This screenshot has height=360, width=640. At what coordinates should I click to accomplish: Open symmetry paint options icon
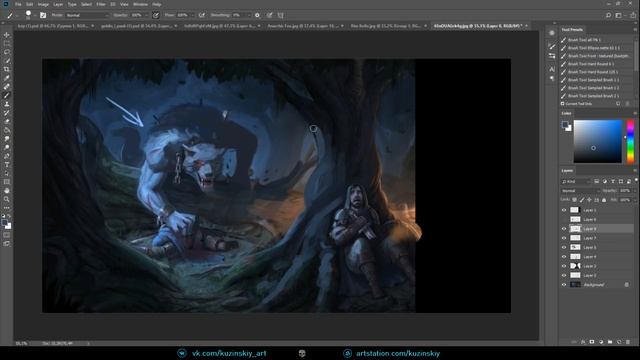281,15
